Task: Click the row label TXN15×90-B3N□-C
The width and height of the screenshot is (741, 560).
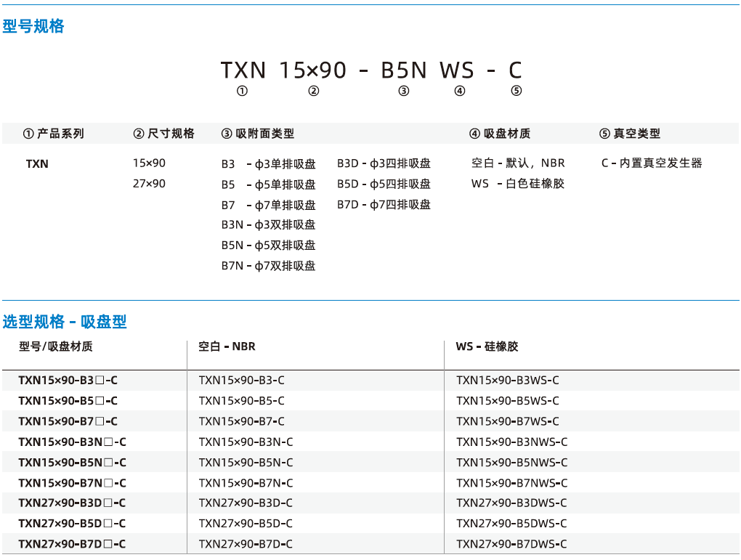Action: point(73,442)
